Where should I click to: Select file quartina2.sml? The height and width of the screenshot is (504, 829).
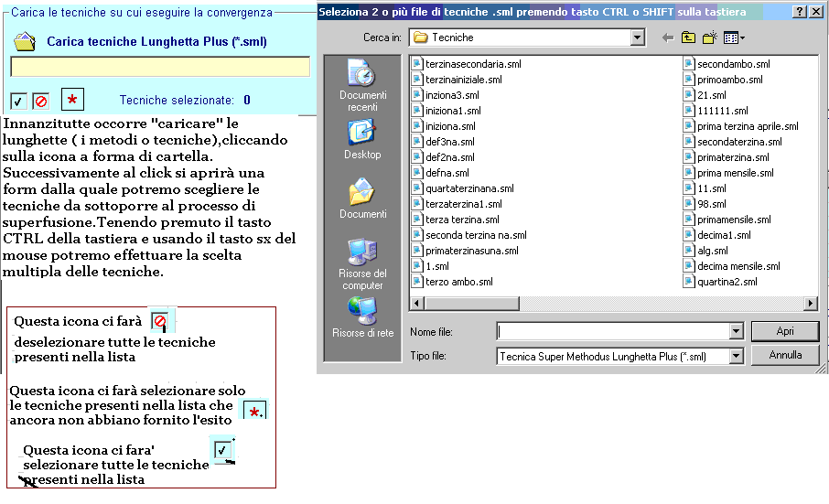[x=721, y=282]
